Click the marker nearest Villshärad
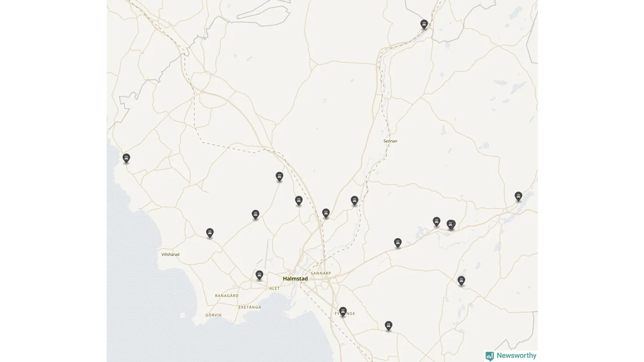This screenshot has height=362, width=644. click(210, 233)
